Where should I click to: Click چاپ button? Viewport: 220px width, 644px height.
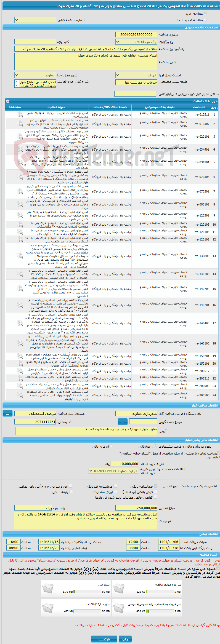click(125, 639)
